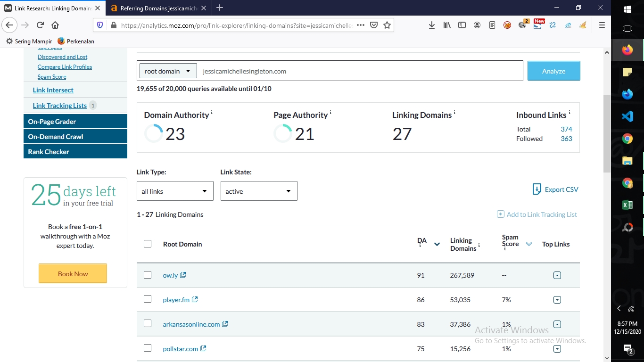This screenshot has width=644, height=362.
Task: Sort by DA using the arrow
Action: tap(437, 244)
